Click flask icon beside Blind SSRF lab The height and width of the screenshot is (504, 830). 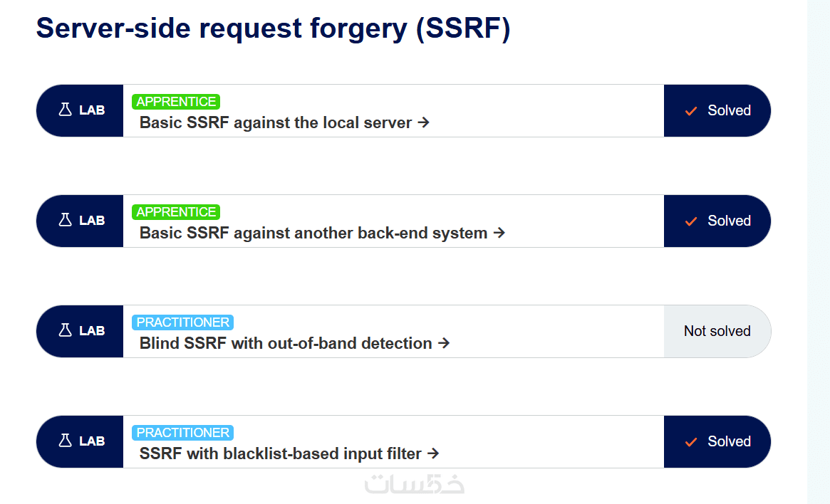(66, 331)
